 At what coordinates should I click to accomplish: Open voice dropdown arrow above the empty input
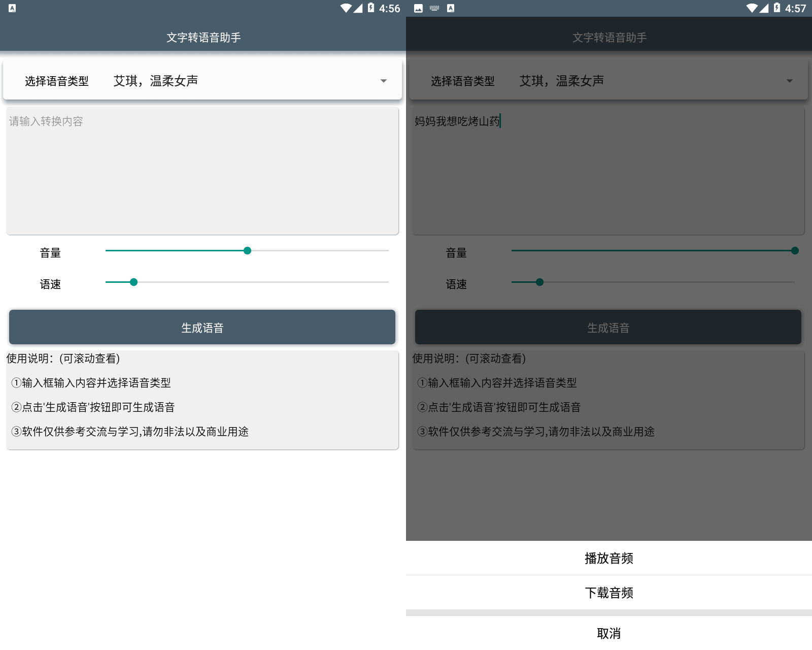click(384, 81)
